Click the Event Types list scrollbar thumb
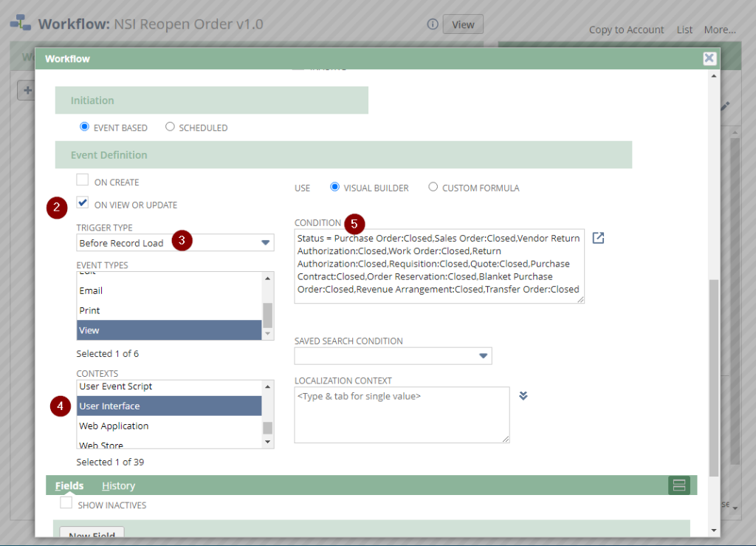Screen dimensions: 756x546 point(267,315)
